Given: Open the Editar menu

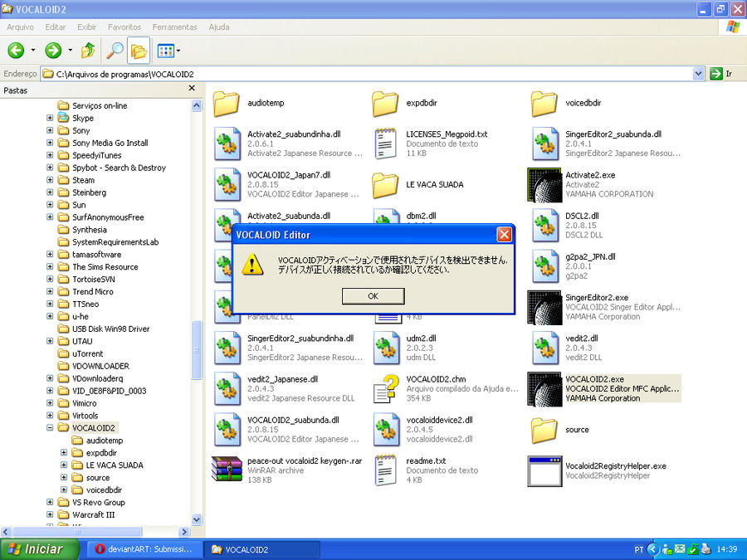Looking at the screenshot, I should pyautogui.click(x=56, y=27).
